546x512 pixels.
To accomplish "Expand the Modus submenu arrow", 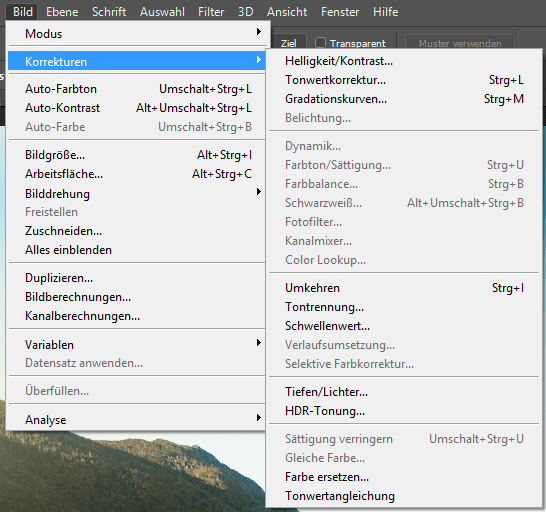I will coord(259,32).
